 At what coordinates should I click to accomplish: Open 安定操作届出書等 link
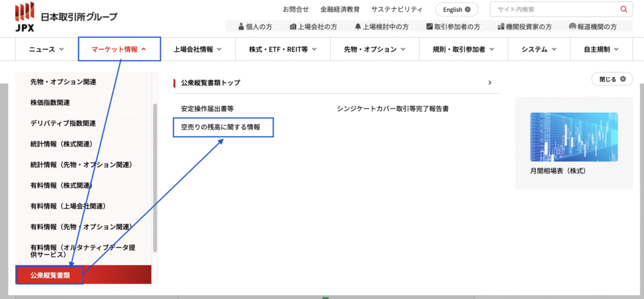[207, 109]
